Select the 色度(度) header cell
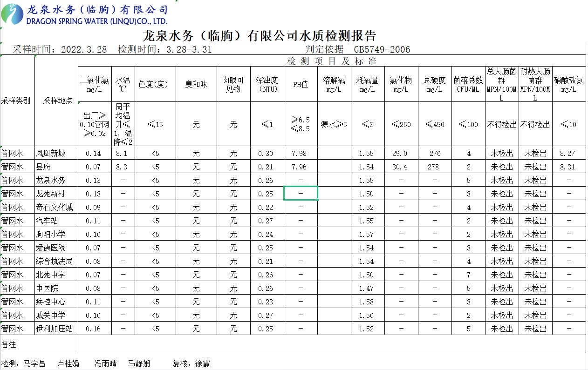 coord(155,84)
